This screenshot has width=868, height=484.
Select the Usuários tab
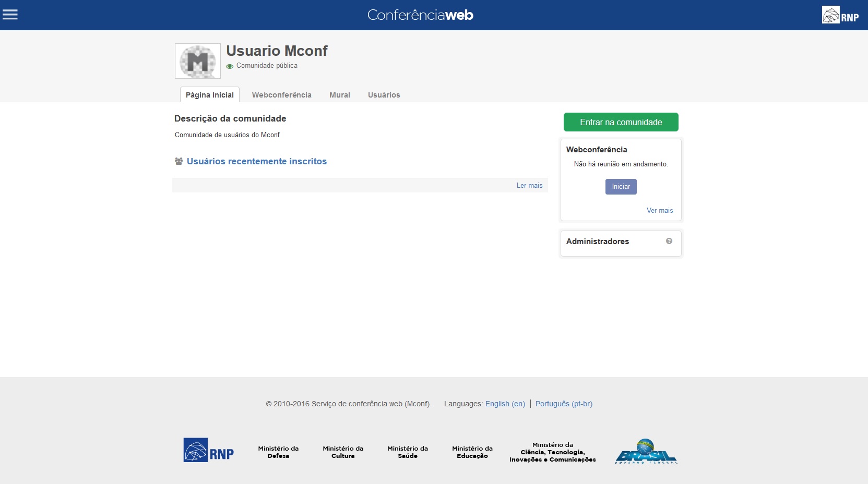pos(384,95)
